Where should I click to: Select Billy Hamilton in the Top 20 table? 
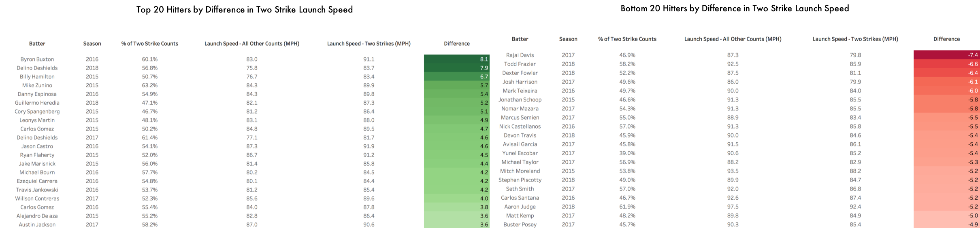37,77
